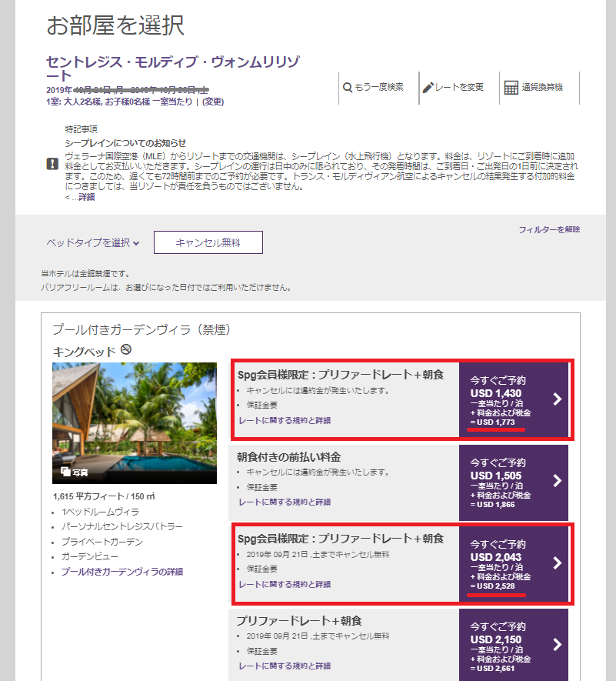Screen dimensions: 616x681
Task: Open rate rules link under プリファードレート+朝食
Action: pos(285,666)
